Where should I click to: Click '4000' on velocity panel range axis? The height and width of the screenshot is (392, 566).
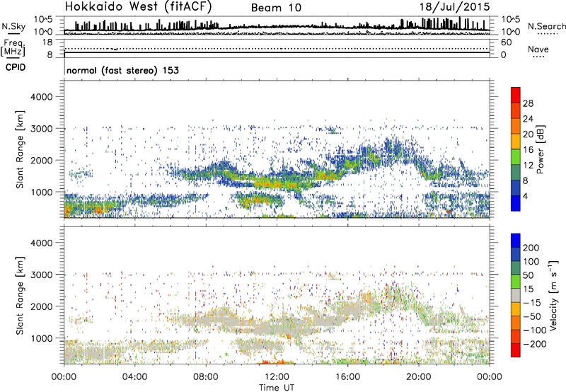coord(41,243)
